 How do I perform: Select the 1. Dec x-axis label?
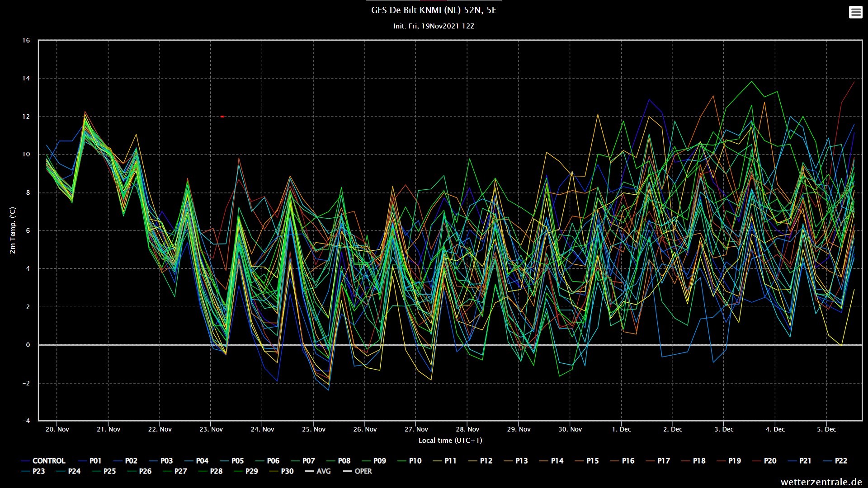pyautogui.click(x=622, y=429)
